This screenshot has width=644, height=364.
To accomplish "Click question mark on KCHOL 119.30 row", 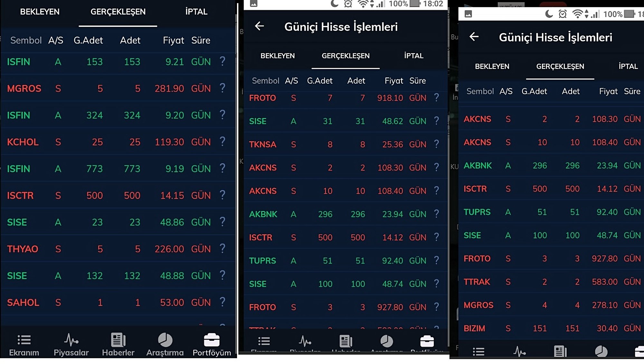I will [223, 141].
